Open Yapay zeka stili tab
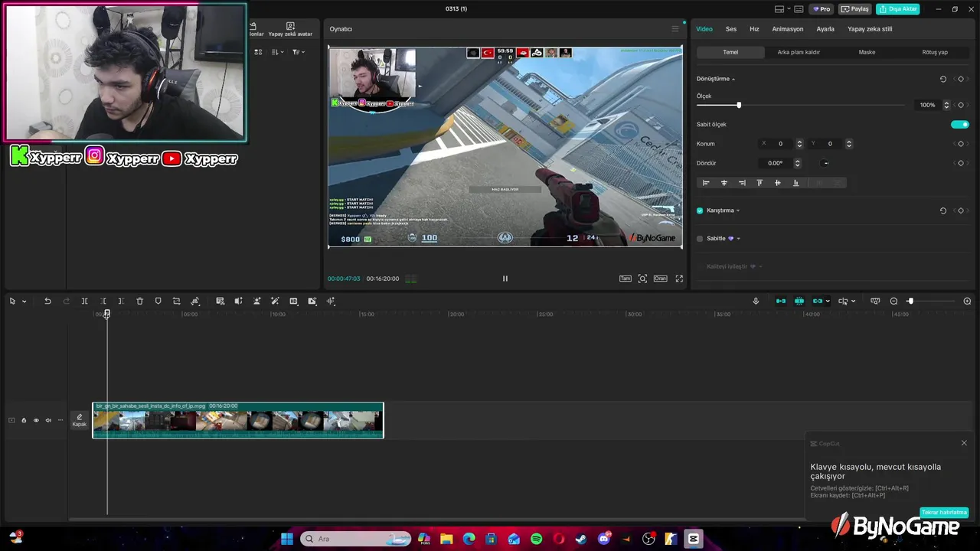 click(870, 29)
